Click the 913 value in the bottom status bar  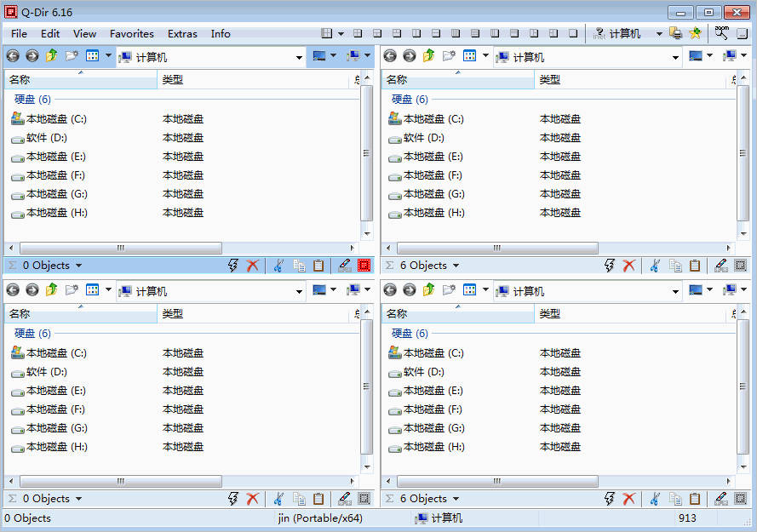click(687, 518)
